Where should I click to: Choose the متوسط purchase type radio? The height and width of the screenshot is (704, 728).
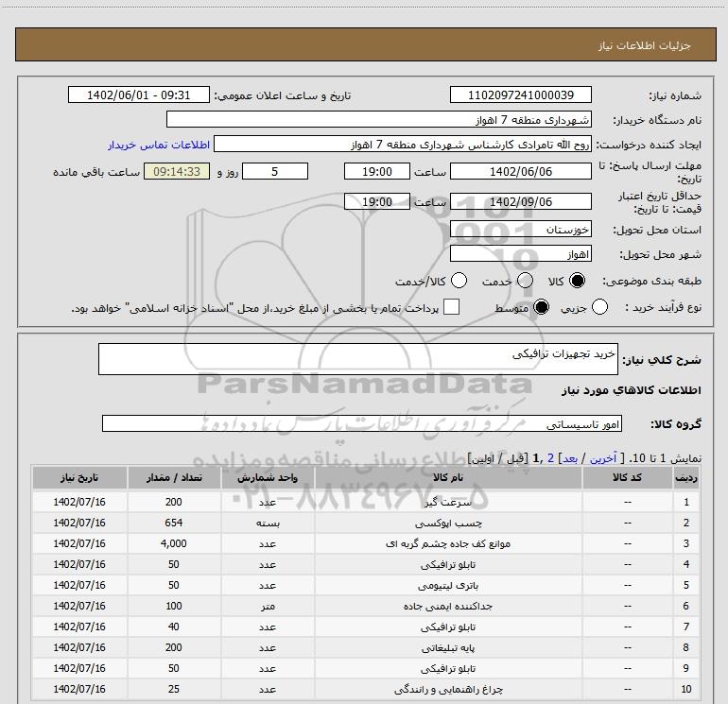(x=541, y=307)
